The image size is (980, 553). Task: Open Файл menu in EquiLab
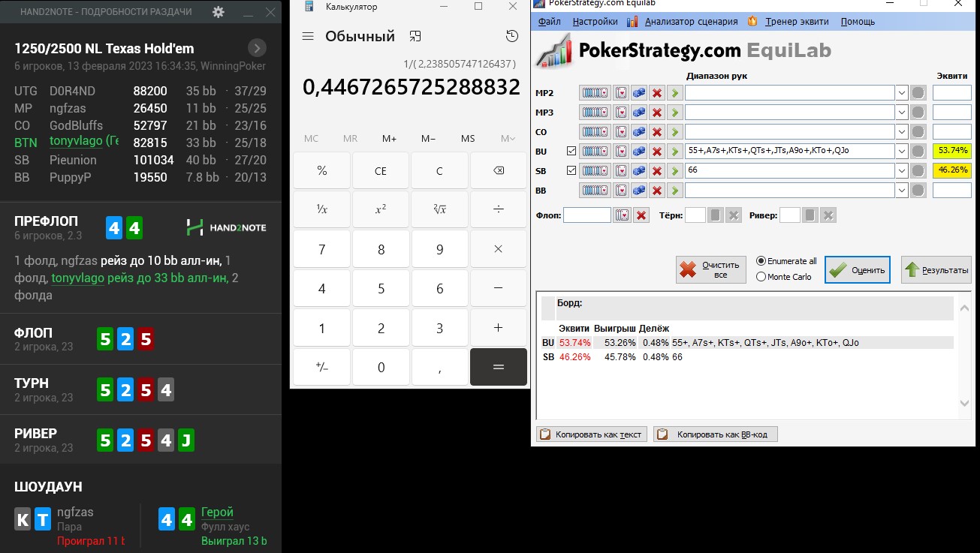tap(549, 22)
